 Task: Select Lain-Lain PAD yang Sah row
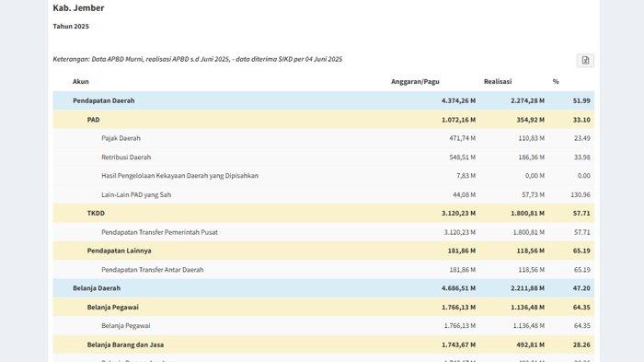tap(323, 194)
